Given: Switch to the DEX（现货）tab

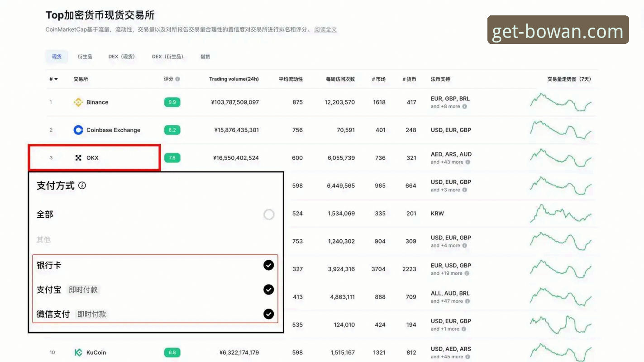Looking at the screenshot, I should point(122,57).
